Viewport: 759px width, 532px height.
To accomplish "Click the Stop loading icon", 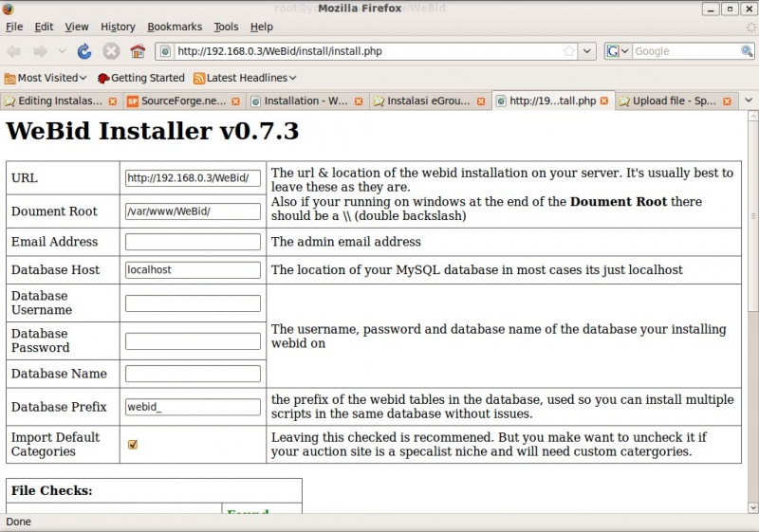I will click(111, 51).
